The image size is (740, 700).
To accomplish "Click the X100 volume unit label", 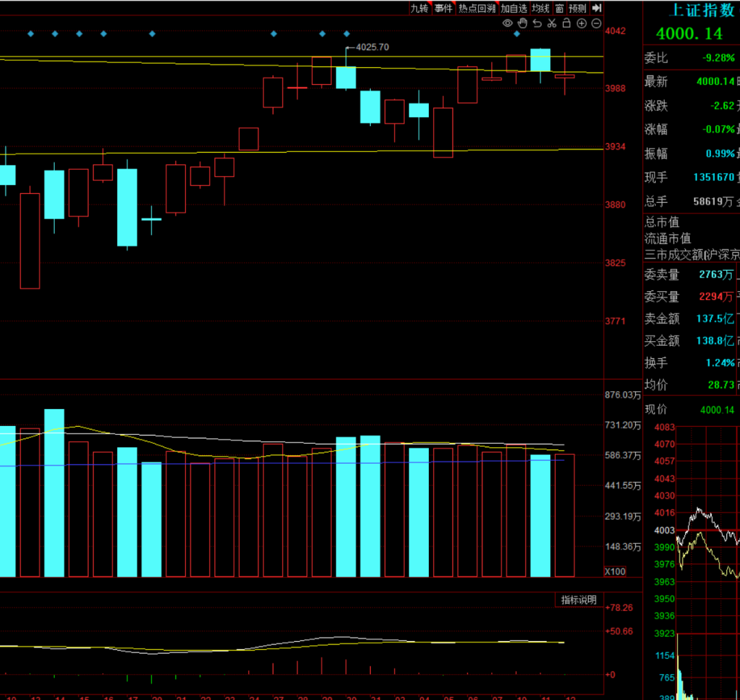I will pyautogui.click(x=615, y=571).
